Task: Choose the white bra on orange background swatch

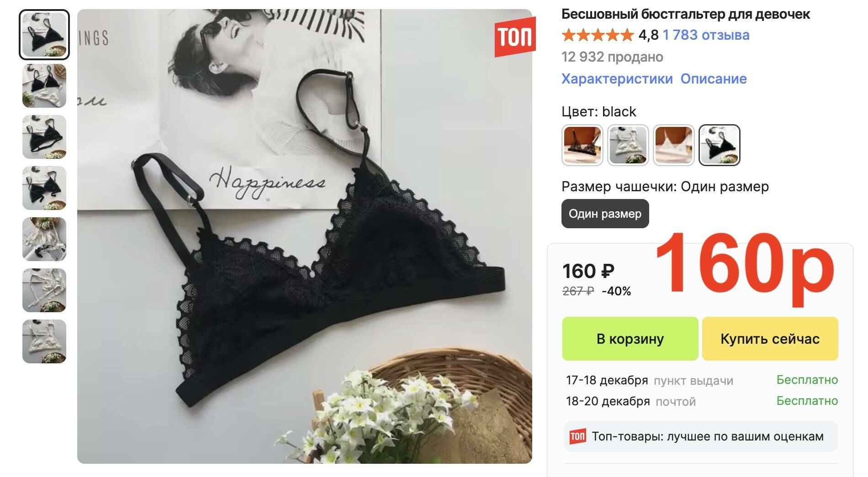Action: pos(674,145)
